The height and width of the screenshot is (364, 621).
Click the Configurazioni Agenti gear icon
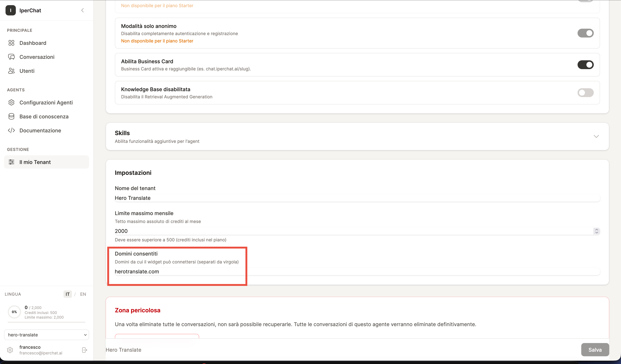(11, 102)
